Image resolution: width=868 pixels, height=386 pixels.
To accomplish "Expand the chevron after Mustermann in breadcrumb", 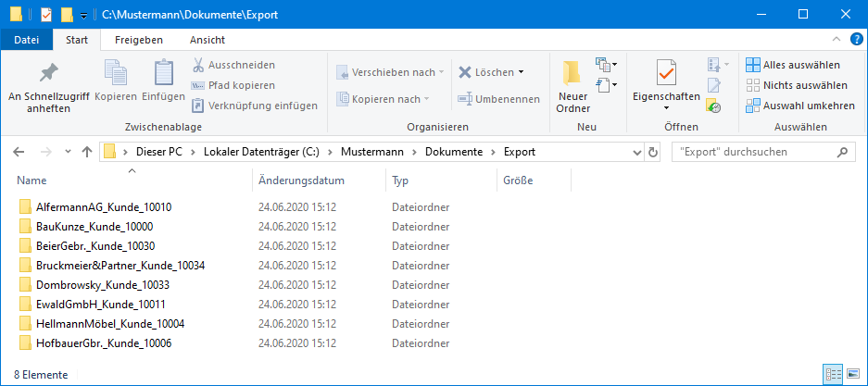I will [x=414, y=152].
